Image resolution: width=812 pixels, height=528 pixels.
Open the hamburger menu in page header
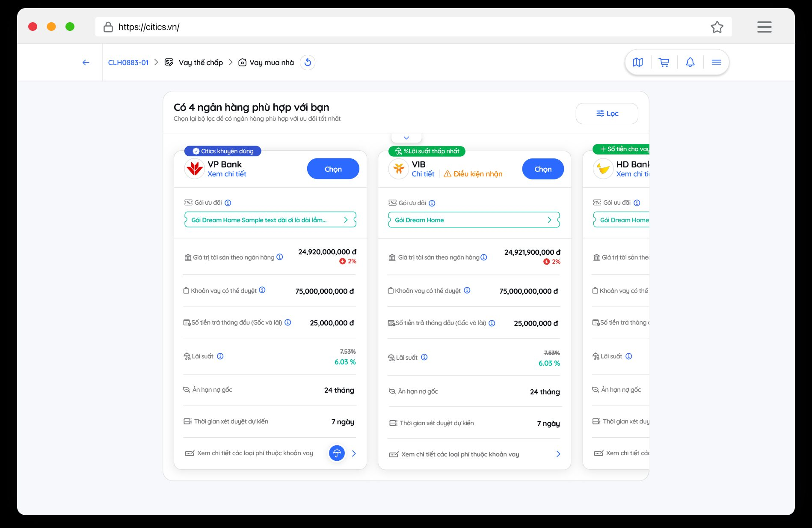(716, 63)
